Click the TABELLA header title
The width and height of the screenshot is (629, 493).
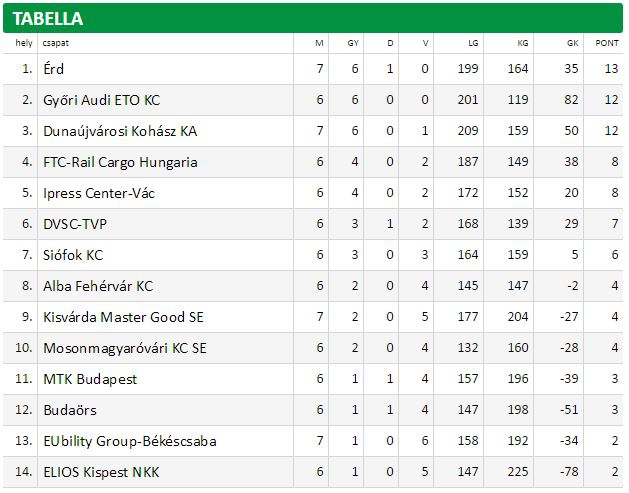[x=47, y=19]
